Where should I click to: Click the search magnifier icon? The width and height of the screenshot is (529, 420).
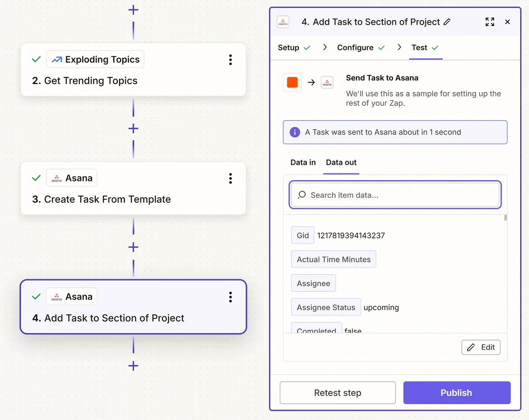click(302, 195)
